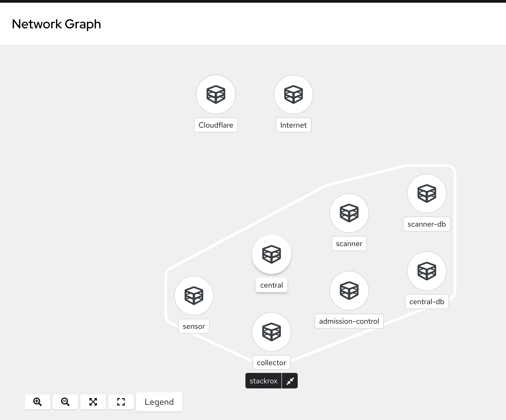Select the central-db deployment node icon

[x=427, y=271]
